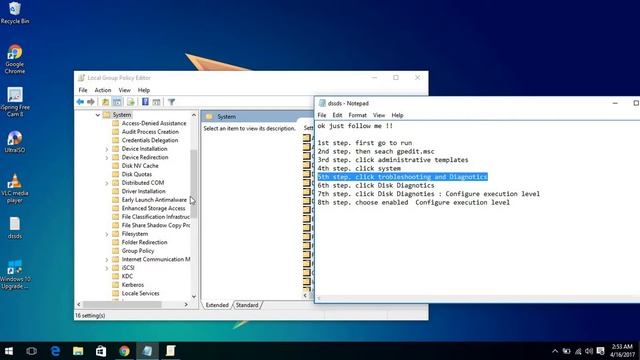
Task: Open Task View on taskbar
Action: (31, 351)
